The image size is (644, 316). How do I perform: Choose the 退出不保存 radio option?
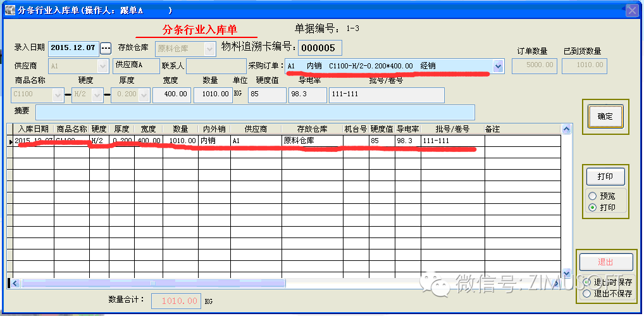586,293
